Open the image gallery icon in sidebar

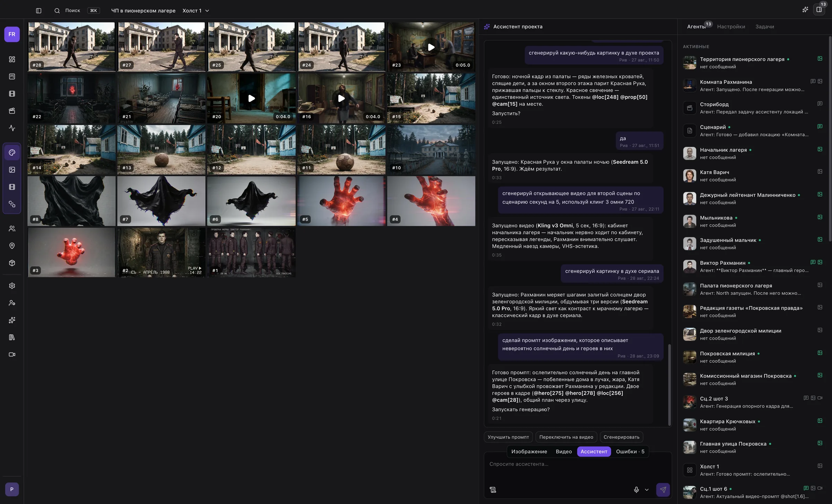[12, 170]
